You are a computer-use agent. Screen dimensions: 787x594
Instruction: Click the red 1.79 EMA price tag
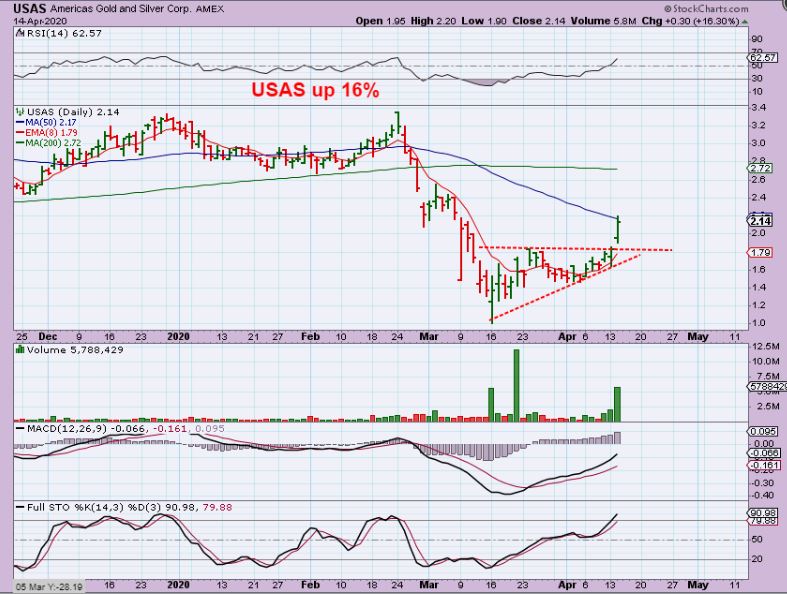point(759,252)
